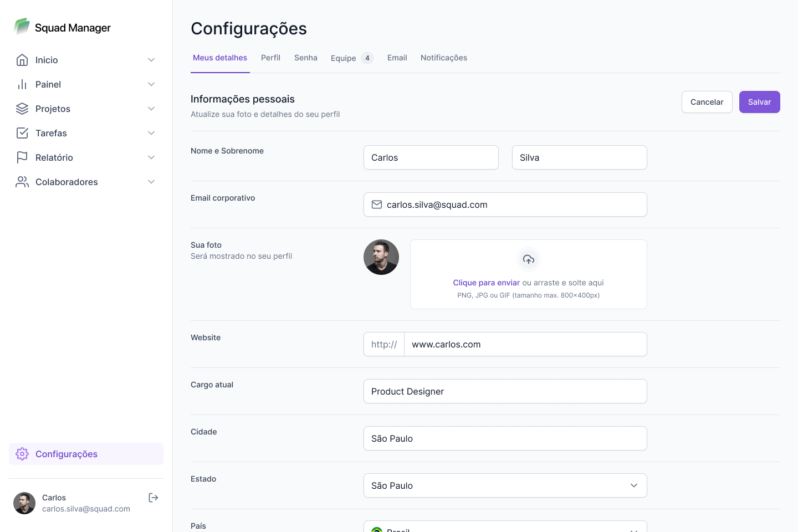Switch to the Senha tab

pos(306,58)
